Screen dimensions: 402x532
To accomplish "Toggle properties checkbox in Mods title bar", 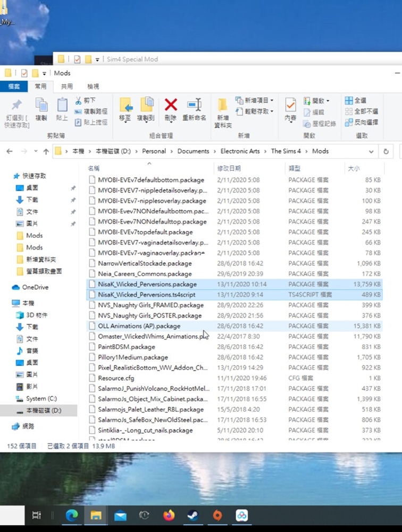I will (x=24, y=73).
